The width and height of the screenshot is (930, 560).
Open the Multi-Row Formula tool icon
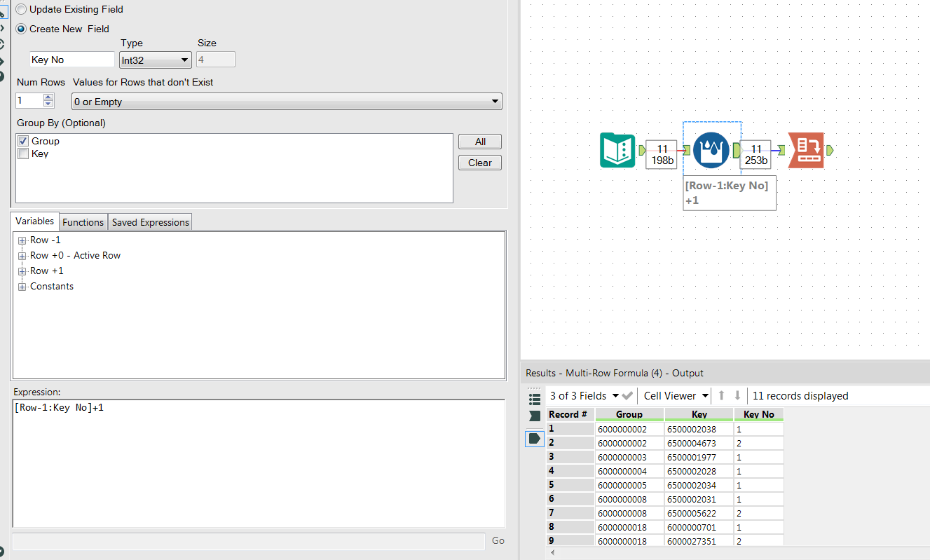pyautogui.click(x=711, y=150)
